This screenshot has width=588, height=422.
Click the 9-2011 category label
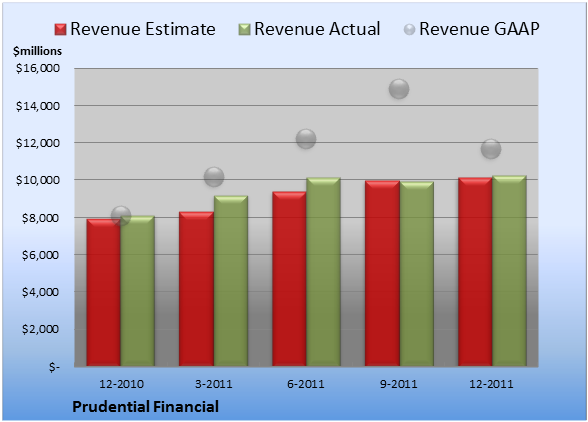tap(399, 384)
